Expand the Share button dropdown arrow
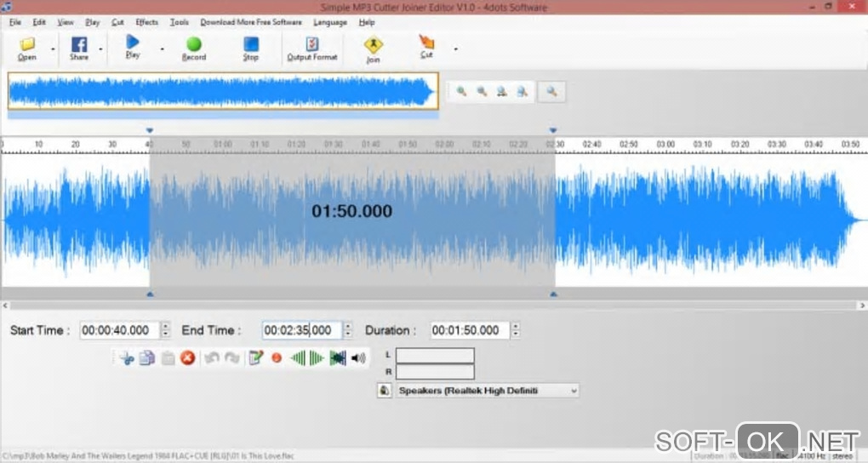The image size is (868, 463). click(x=100, y=49)
